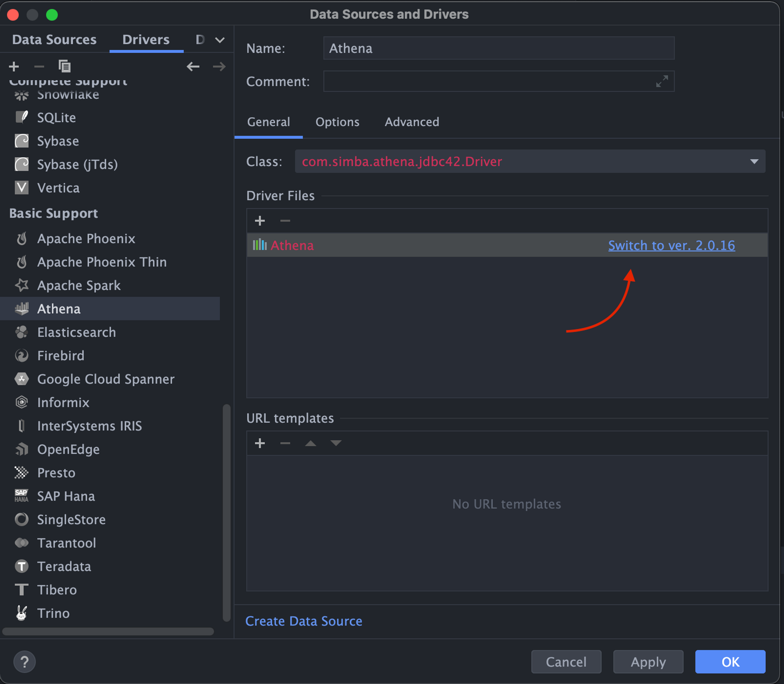Click the Teradata driver icon
Image resolution: width=784 pixels, height=684 pixels.
pos(22,566)
